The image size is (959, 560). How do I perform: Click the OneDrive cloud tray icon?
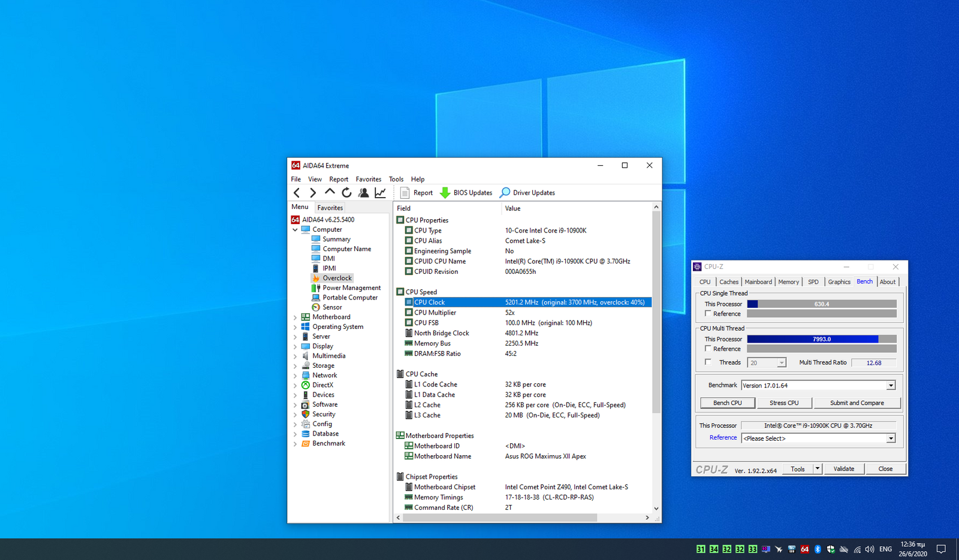[844, 549]
